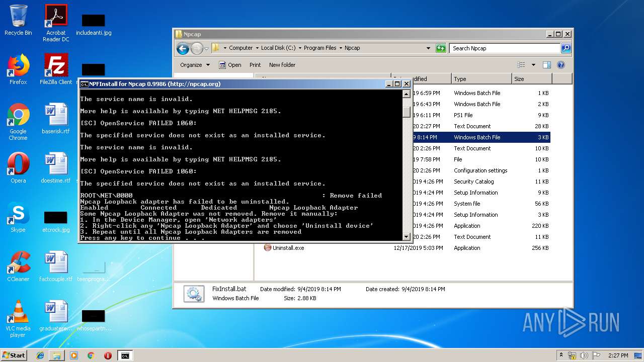Show hidden tray icons arrow

coord(561,355)
